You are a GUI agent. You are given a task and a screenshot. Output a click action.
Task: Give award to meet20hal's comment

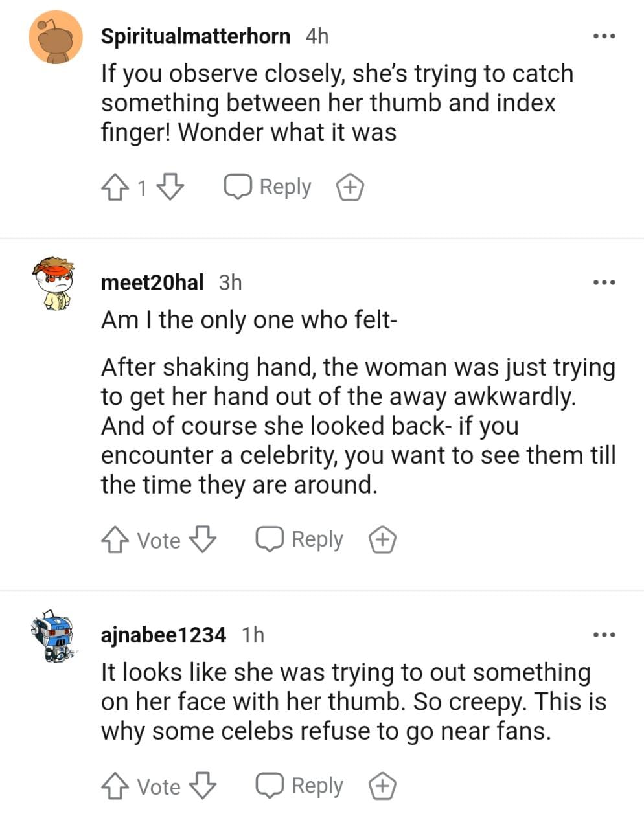[x=382, y=539]
